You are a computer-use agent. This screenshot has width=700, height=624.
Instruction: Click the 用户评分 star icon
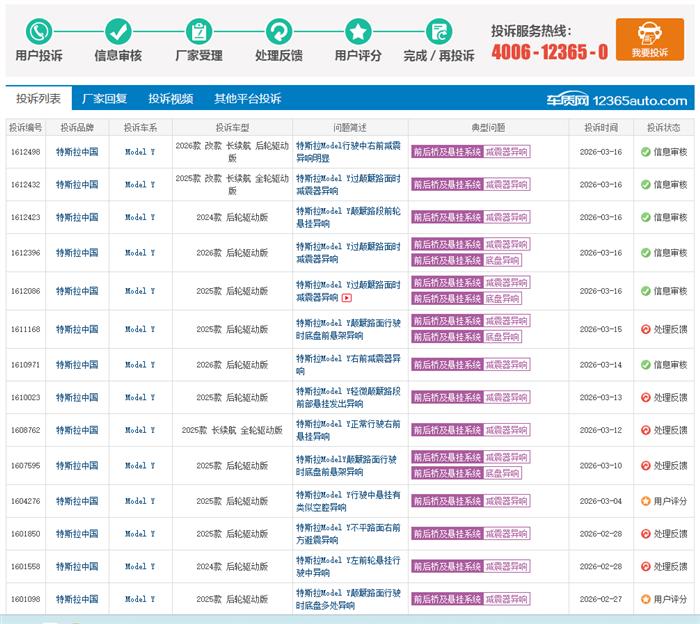tap(358, 31)
